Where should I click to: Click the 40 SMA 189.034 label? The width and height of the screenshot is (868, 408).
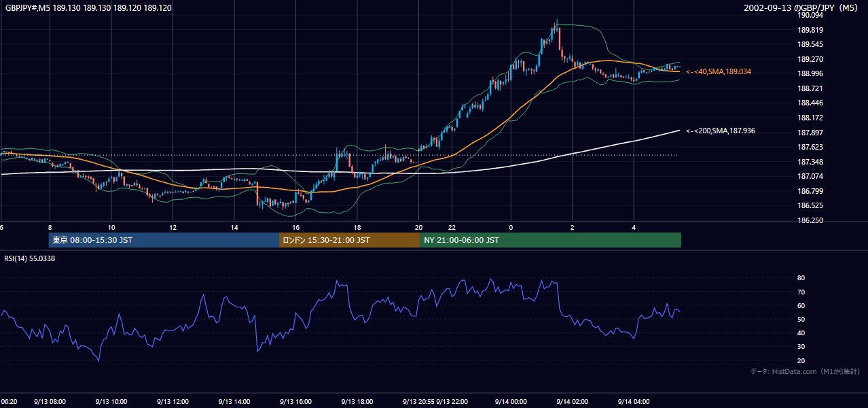(719, 71)
